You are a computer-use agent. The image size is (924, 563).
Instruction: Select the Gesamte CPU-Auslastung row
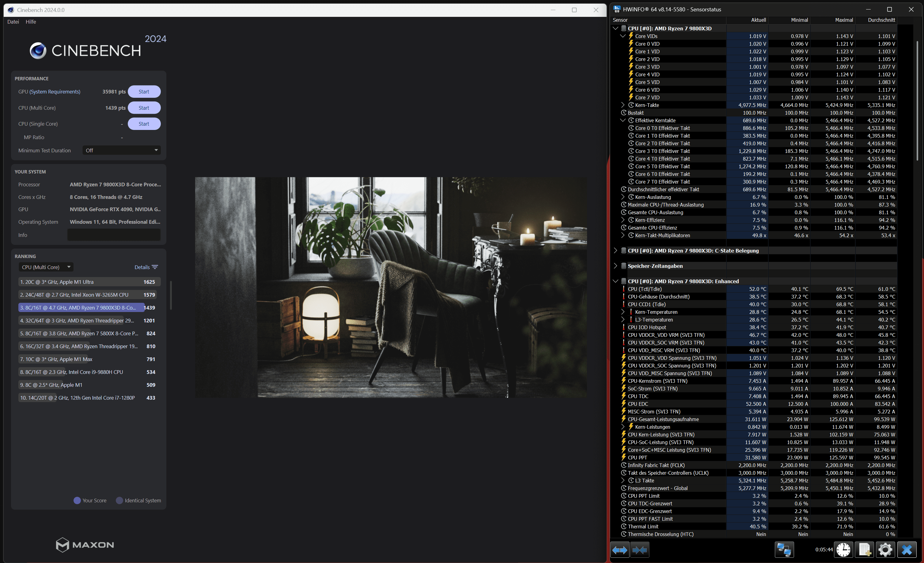754,212
